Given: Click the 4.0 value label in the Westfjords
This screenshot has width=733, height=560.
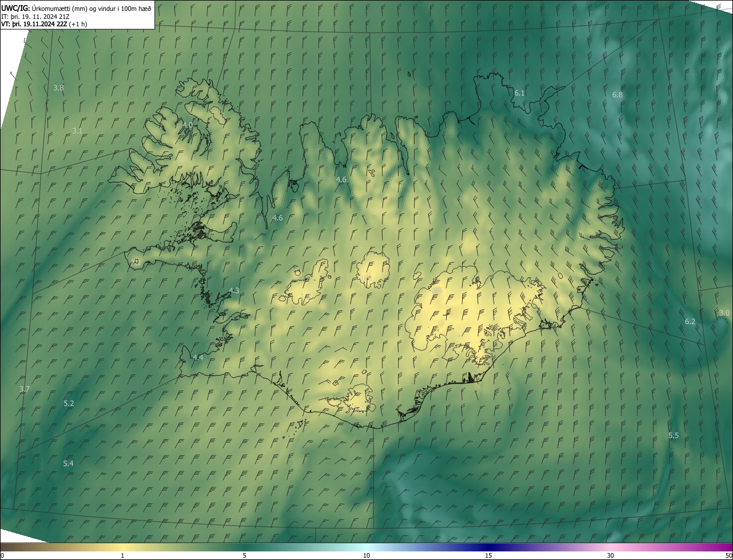Looking at the screenshot, I should pyautogui.click(x=188, y=125).
